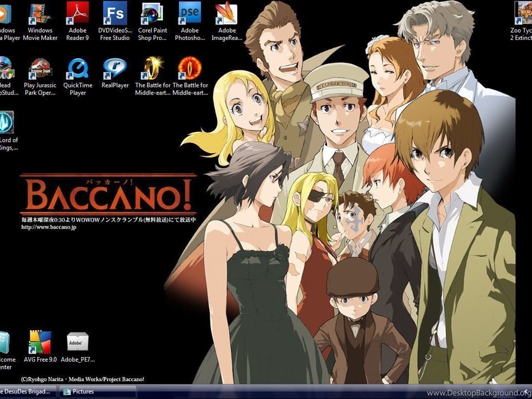Select Battle for Middle-earth gold ring icon
This screenshot has width=532, height=399.
[x=152, y=69]
